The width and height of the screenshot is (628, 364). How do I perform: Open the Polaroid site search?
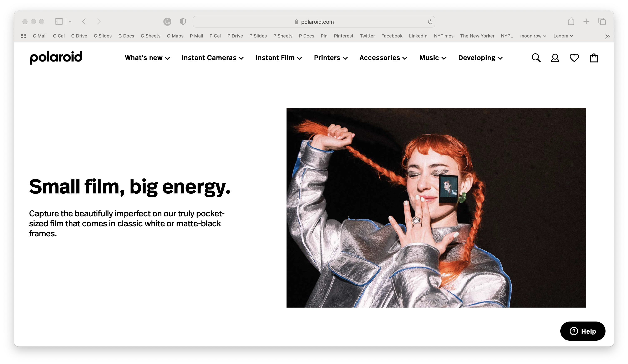tap(536, 58)
